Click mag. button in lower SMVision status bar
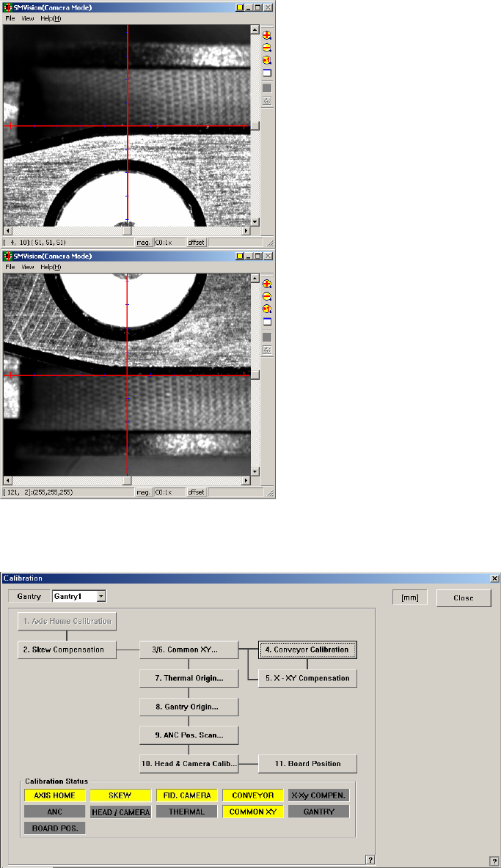 tap(143, 492)
